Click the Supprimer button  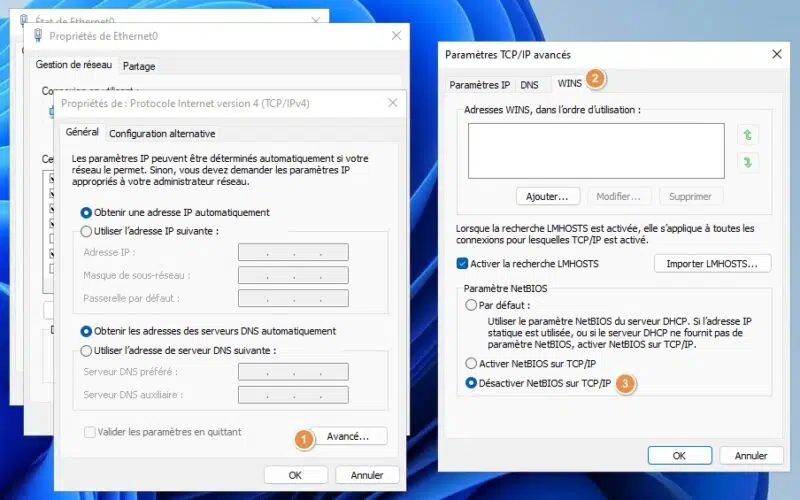point(690,196)
